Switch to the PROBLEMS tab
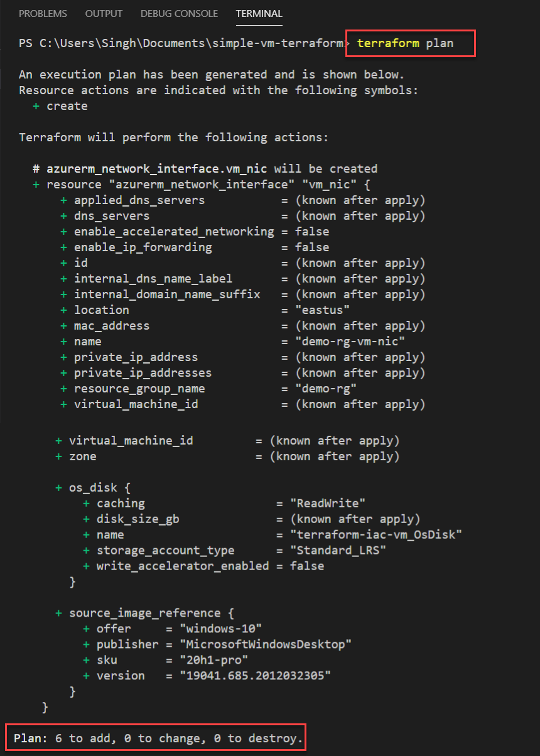Image resolution: width=540 pixels, height=756 pixels. point(43,13)
